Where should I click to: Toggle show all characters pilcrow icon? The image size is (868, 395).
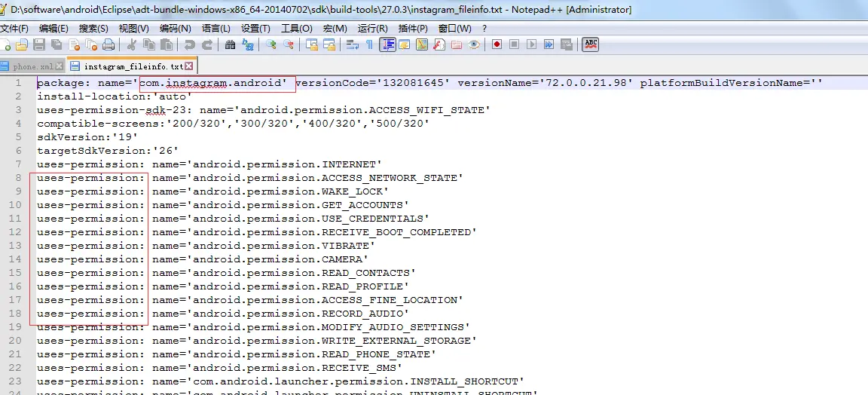point(369,45)
